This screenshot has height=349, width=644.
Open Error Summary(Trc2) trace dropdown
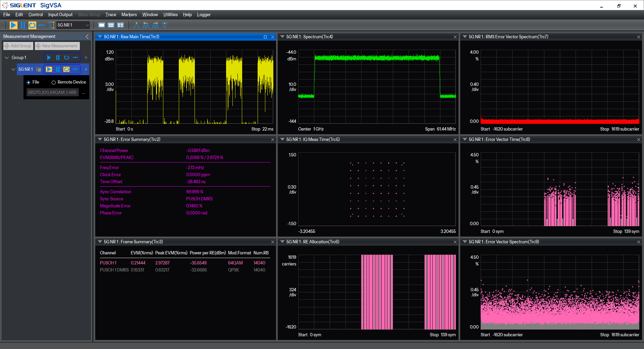[x=100, y=140]
